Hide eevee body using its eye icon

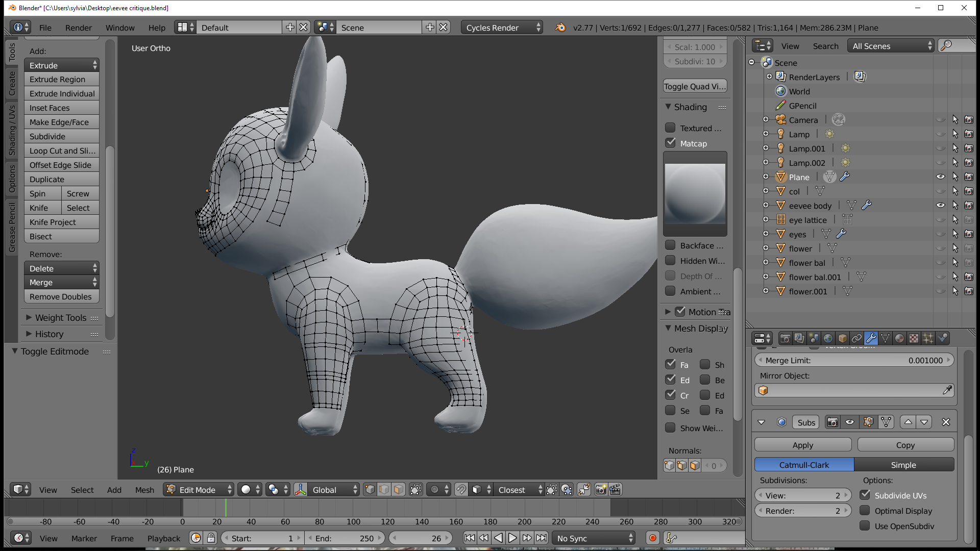coord(940,205)
